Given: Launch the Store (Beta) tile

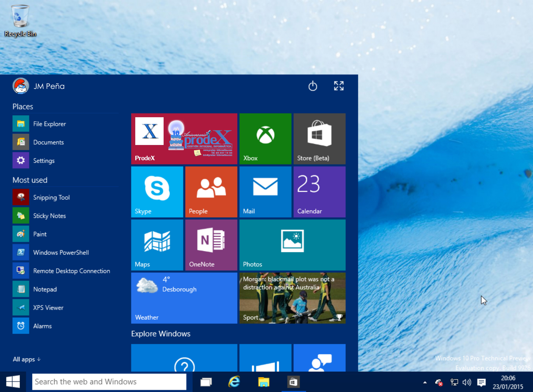Looking at the screenshot, I should tap(319, 139).
